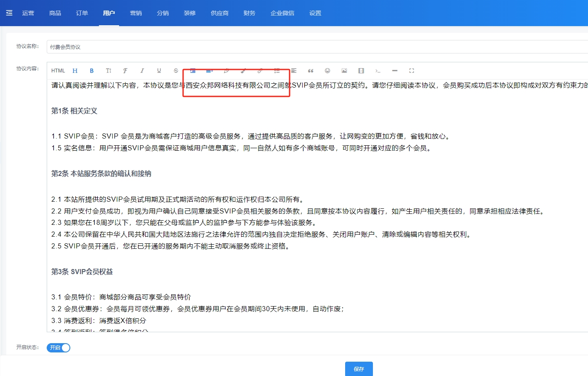Apply strikethrough text formatting

tap(176, 71)
